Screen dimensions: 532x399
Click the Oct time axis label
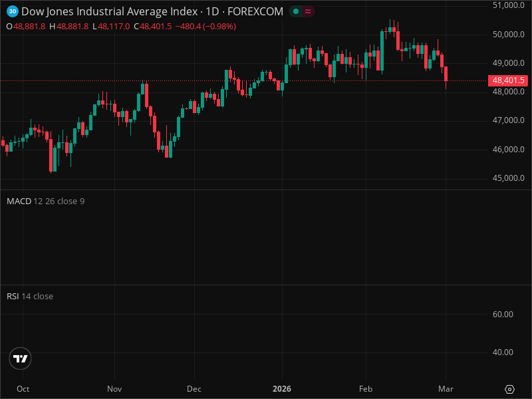pyautogui.click(x=23, y=389)
